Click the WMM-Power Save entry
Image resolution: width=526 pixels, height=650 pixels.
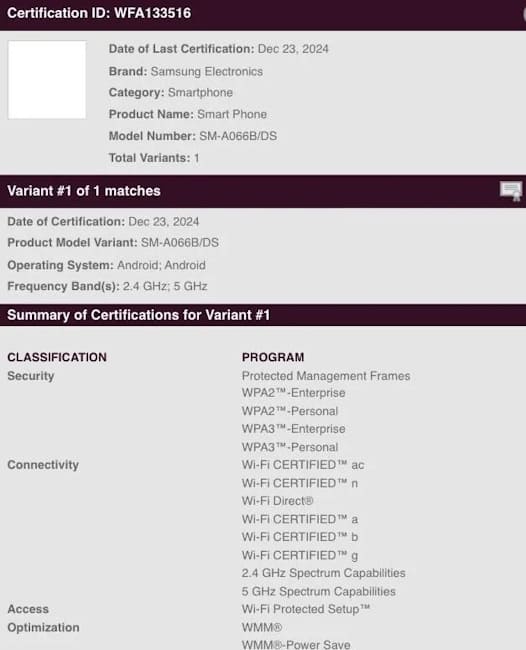click(296, 645)
